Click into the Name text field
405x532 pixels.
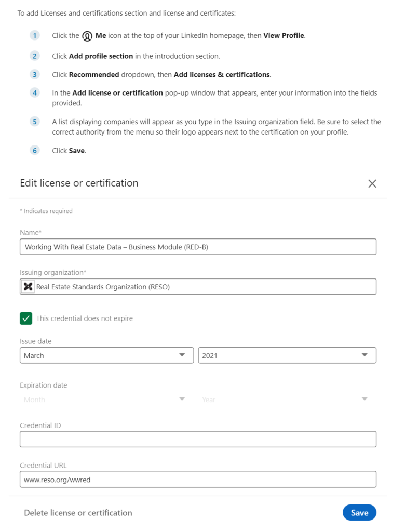(x=197, y=247)
